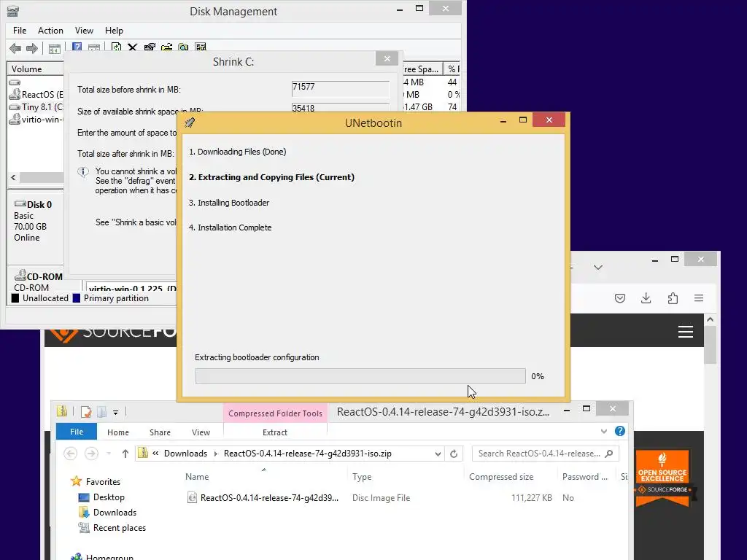
Task: Click the Back arrow in Disk Management toolbar
Action: click(x=15, y=48)
